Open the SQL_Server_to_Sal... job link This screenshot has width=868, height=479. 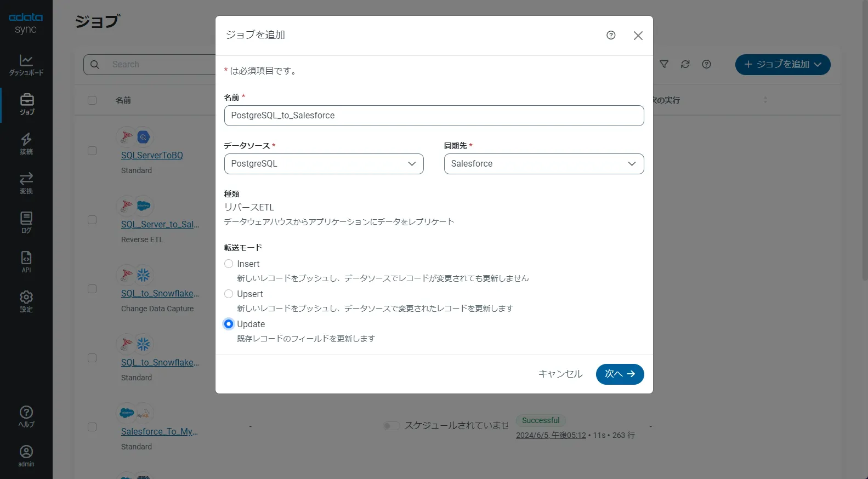pyautogui.click(x=160, y=224)
